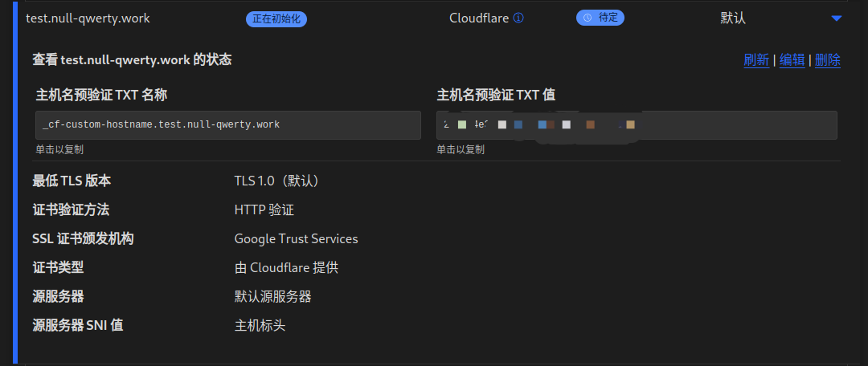The width and height of the screenshot is (868, 366).
Task: Click the 由 Cloudflare 提供 value
Action: [287, 267]
